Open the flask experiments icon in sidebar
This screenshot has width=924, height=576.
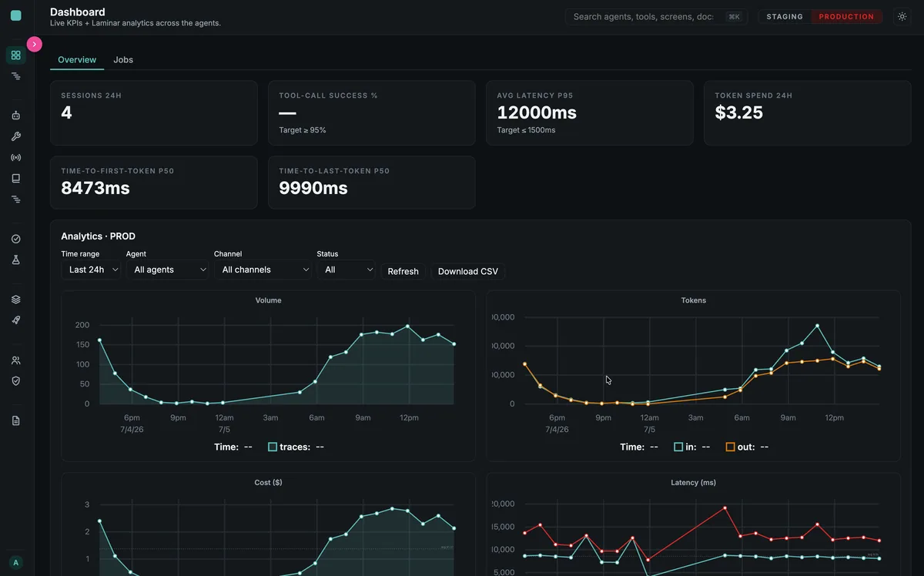[x=15, y=260]
